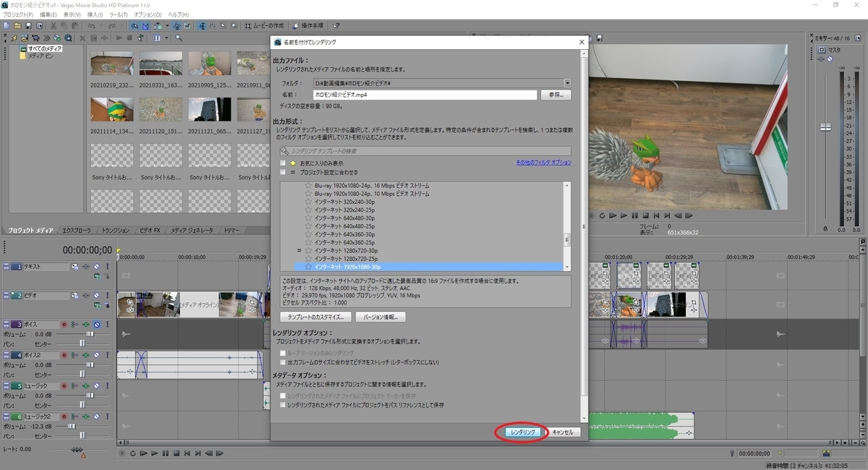Check 'お気に入りのみ表示' checkbox
The image size is (868, 470).
coord(283,163)
